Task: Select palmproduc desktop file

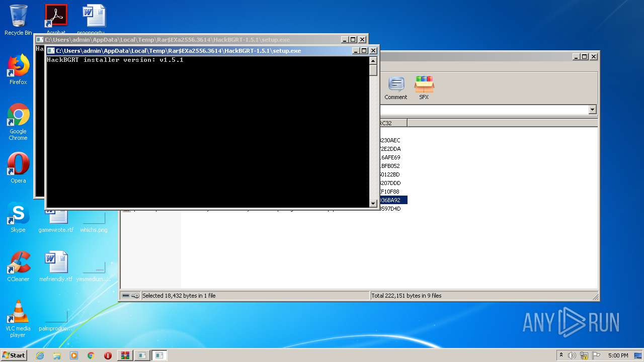Action: [56, 319]
